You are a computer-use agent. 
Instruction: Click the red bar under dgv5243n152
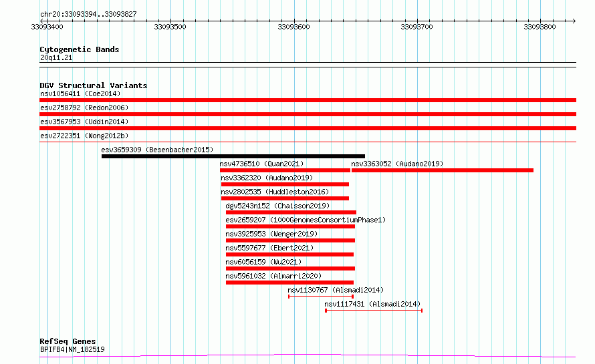tap(291, 212)
